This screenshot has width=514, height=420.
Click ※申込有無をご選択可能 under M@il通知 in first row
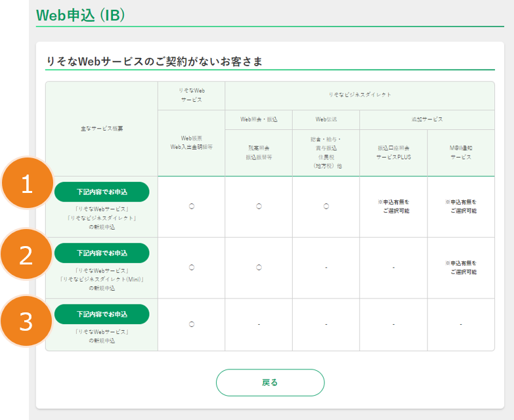pos(461,207)
